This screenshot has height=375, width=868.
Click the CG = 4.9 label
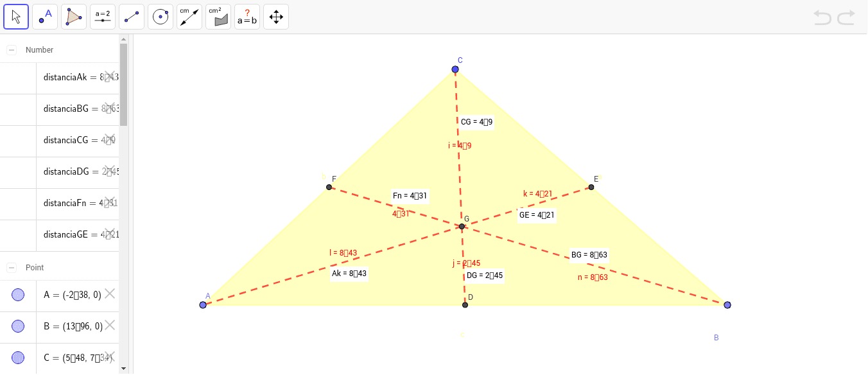point(477,121)
